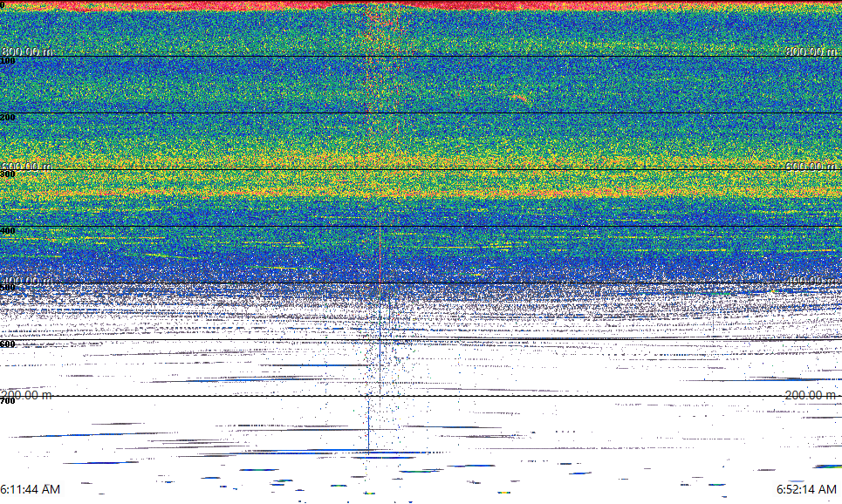Click the bold 100 depth label

click(x=8, y=61)
